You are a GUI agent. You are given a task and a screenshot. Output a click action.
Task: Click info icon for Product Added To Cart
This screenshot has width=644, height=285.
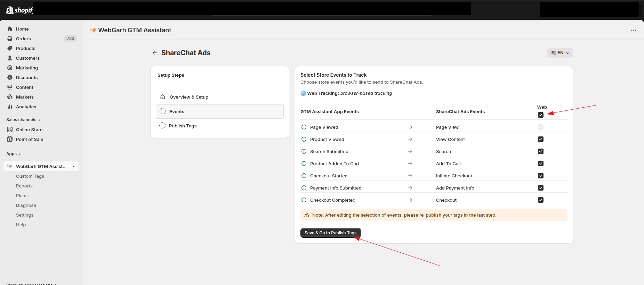point(304,164)
